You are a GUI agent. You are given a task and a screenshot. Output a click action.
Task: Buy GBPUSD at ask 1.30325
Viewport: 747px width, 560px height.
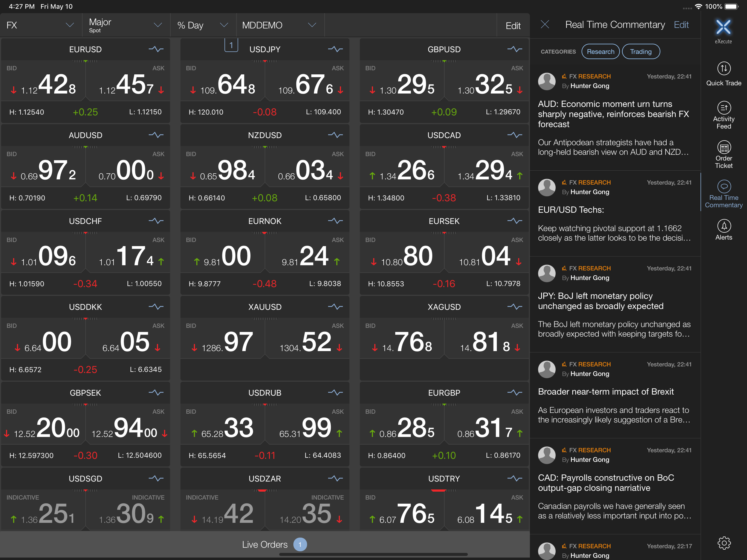coord(486,80)
